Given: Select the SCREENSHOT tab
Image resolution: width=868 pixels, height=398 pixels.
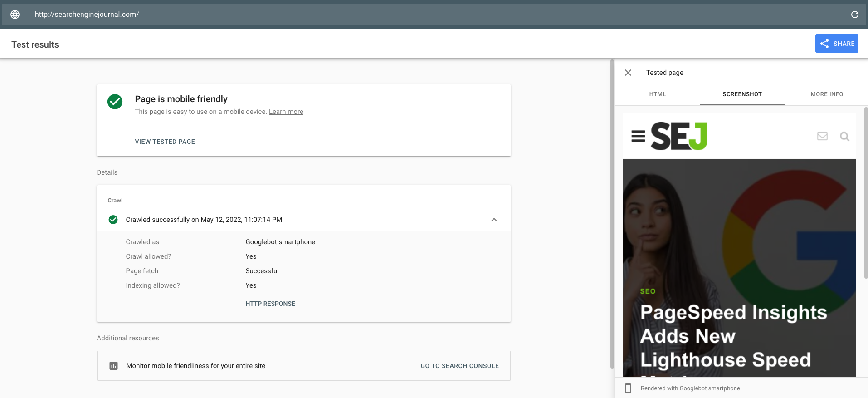Looking at the screenshot, I should (x=742, y=94).
